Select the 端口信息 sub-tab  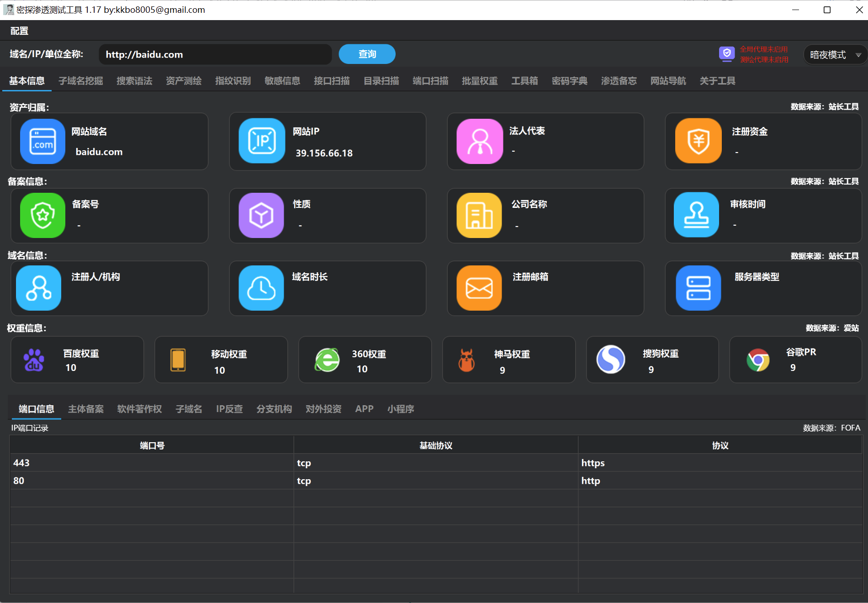[37, 409]
